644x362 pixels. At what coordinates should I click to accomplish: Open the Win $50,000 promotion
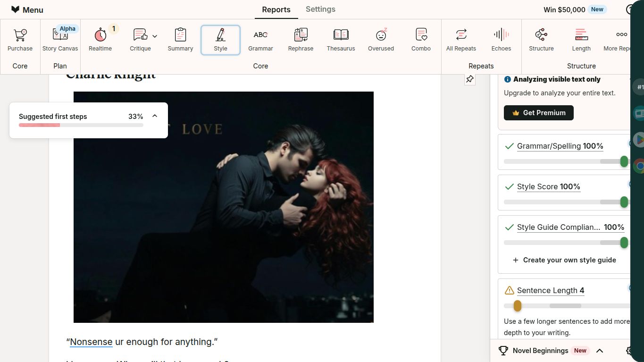(564, 9)
